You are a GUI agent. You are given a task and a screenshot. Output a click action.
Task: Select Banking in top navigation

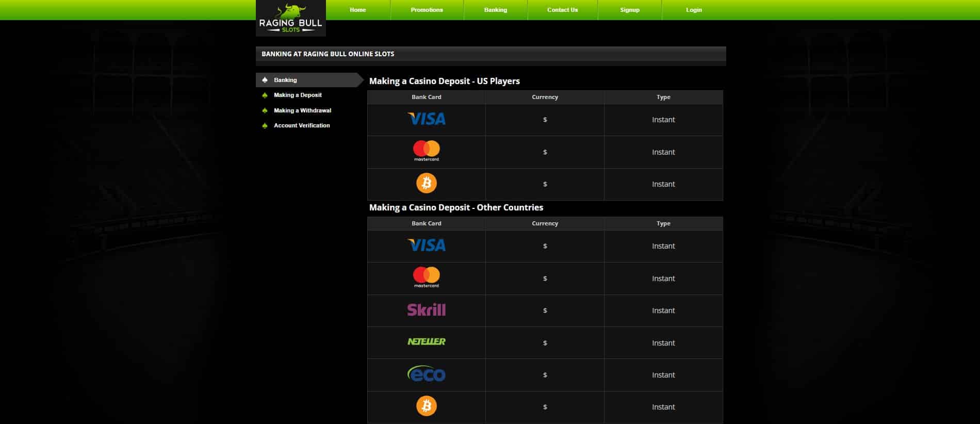496,10
